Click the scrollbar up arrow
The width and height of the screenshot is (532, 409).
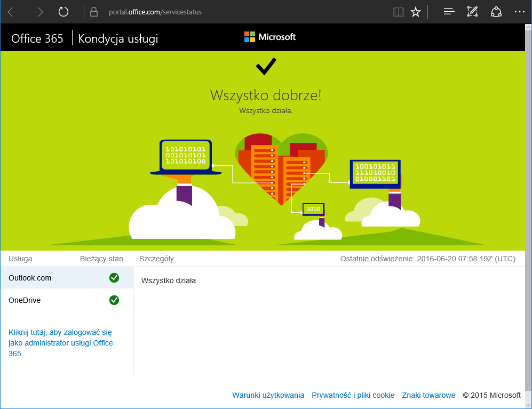[x=528, y=27]
